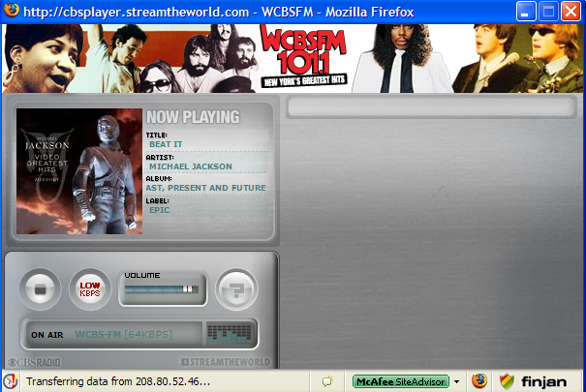
Task: Click the WCBS-FM [64KBPS] station display
Action: 124,335
